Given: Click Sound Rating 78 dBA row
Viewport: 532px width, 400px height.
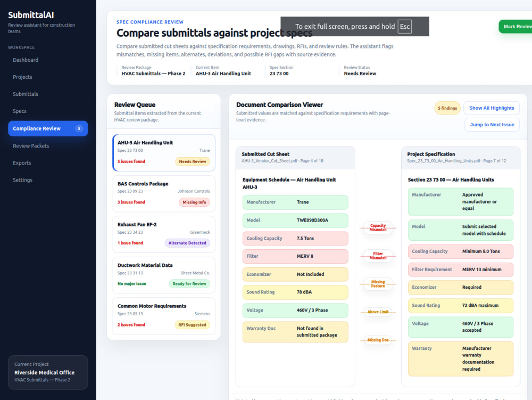Looking at the screenshot, I should click(x=295, y=292).
